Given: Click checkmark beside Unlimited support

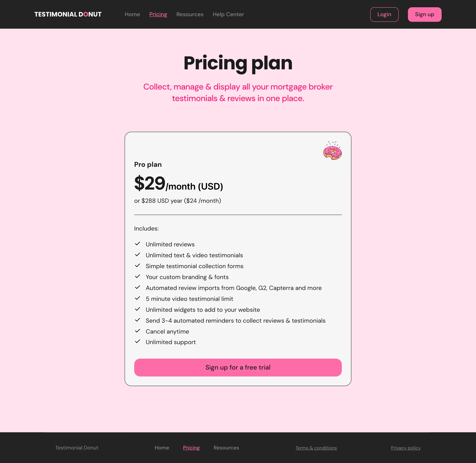Looking at the screenshot, I should point(138,341).
